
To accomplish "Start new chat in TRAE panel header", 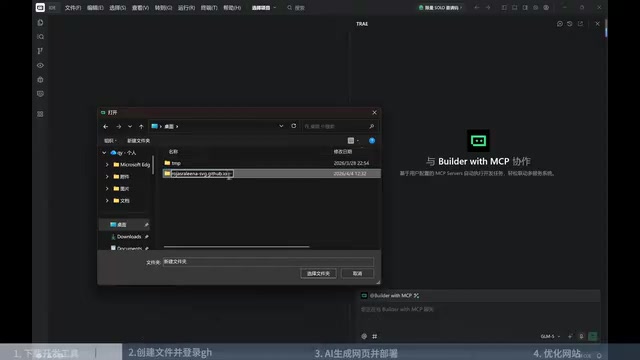I will [560, 24].
